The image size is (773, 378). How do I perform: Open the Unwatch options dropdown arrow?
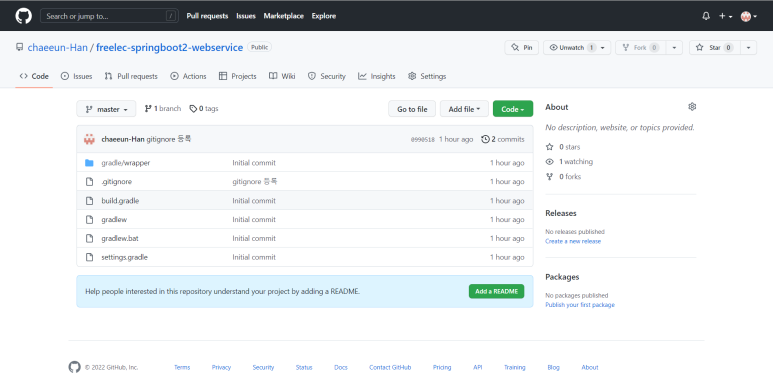pos(603,48)
